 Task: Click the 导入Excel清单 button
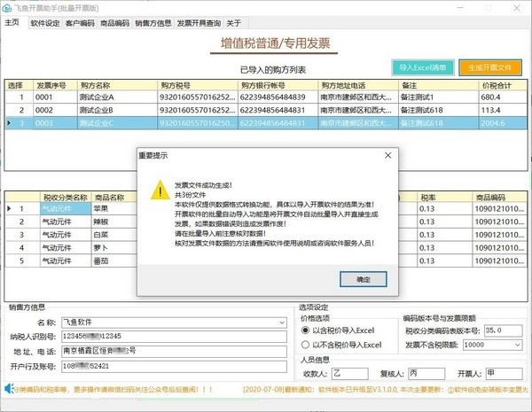(422, 67)
